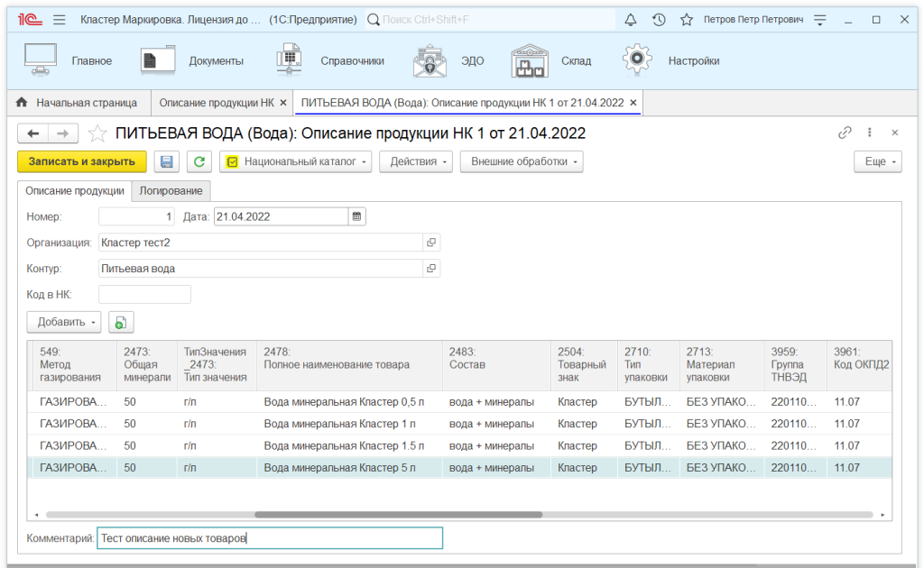
Task: Click the Контур field Питьевая вода
Action: (261, 269)
